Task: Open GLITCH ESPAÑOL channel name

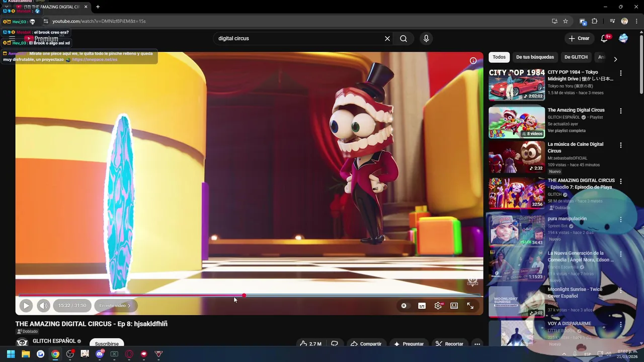Action: coord(54,341)
